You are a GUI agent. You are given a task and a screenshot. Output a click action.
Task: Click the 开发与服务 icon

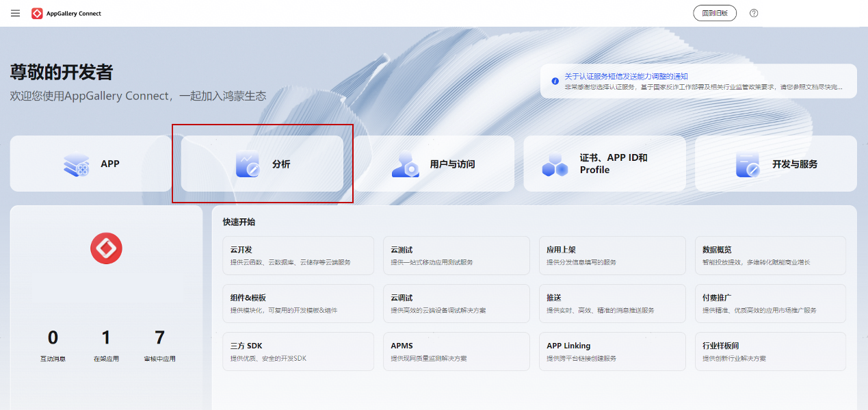point(748,164)
